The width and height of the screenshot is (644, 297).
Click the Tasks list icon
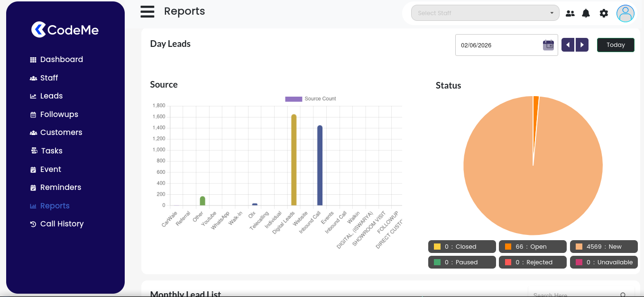pos(34,151)
